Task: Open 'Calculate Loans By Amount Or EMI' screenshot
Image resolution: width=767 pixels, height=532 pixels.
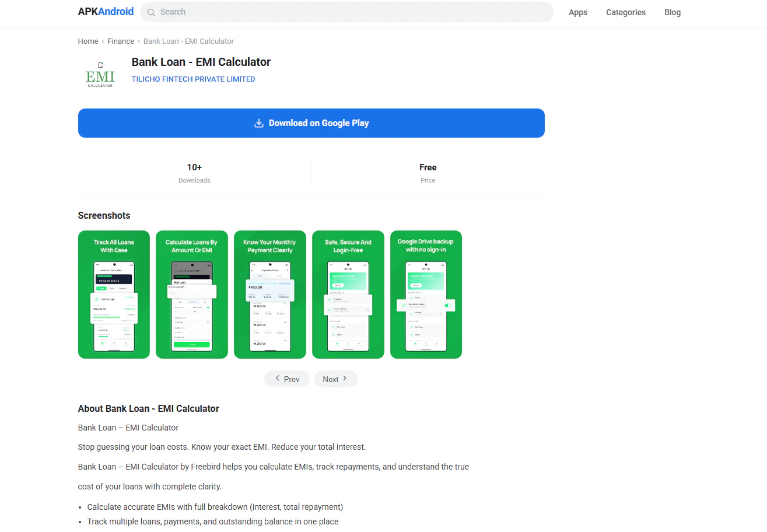Action: click(x=192, y=295)
